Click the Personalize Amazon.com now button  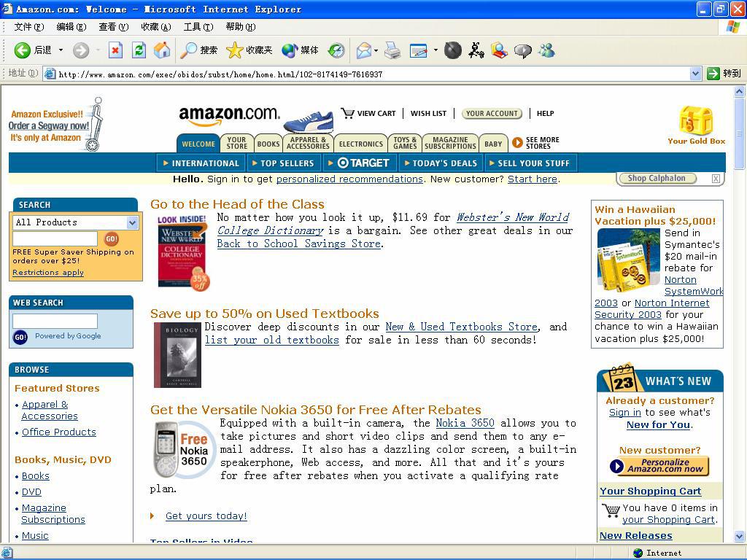click(659, 466)
